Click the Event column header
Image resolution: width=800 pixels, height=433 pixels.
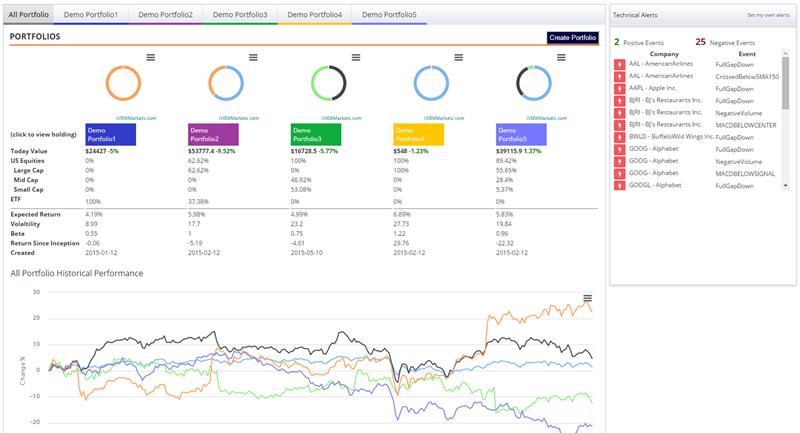pos(747,54)
